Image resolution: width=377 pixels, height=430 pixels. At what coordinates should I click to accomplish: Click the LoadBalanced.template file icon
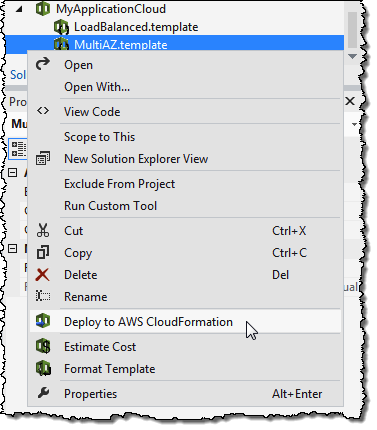click(x=61, y=27)
